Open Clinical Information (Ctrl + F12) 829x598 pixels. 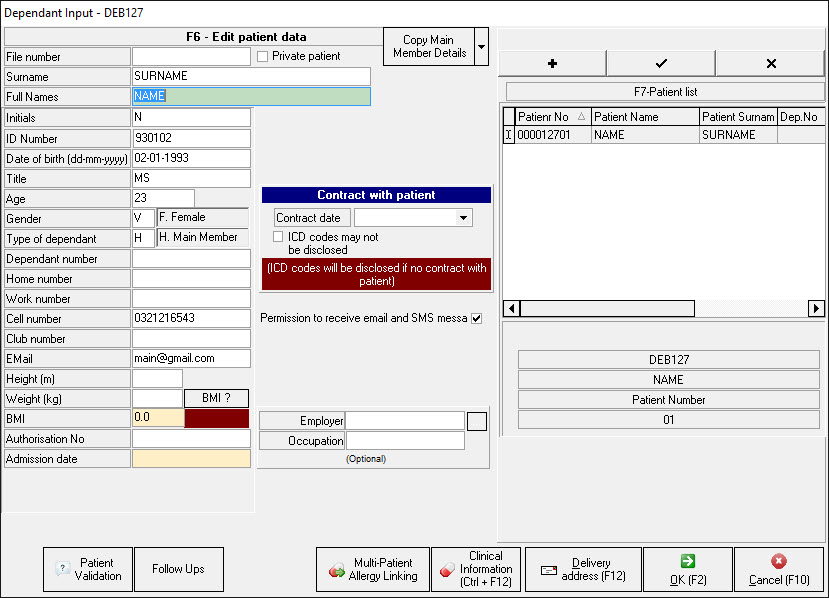pyautogui.click(x=476, y=569)
